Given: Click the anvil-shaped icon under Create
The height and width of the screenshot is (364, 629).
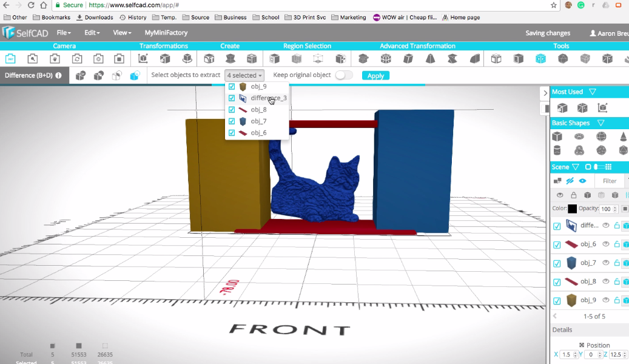Looking at the screenshot, I should (x=230, y=59).
